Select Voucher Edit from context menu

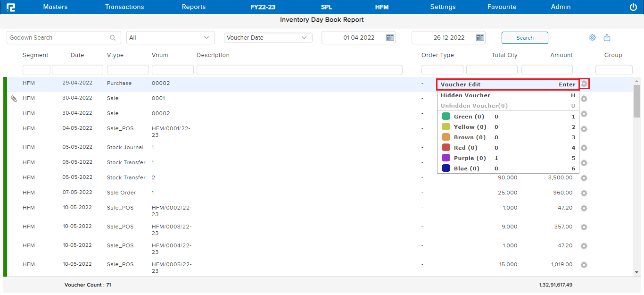pyautogui.click(x=508, y=85)
